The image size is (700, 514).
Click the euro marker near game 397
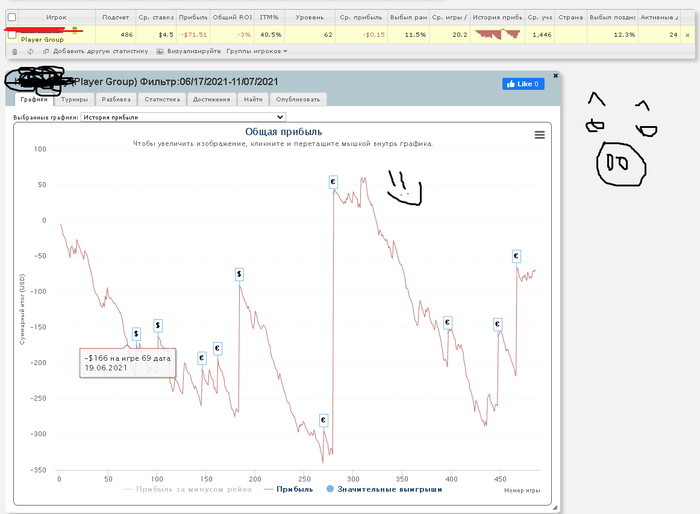pos(447,322)
